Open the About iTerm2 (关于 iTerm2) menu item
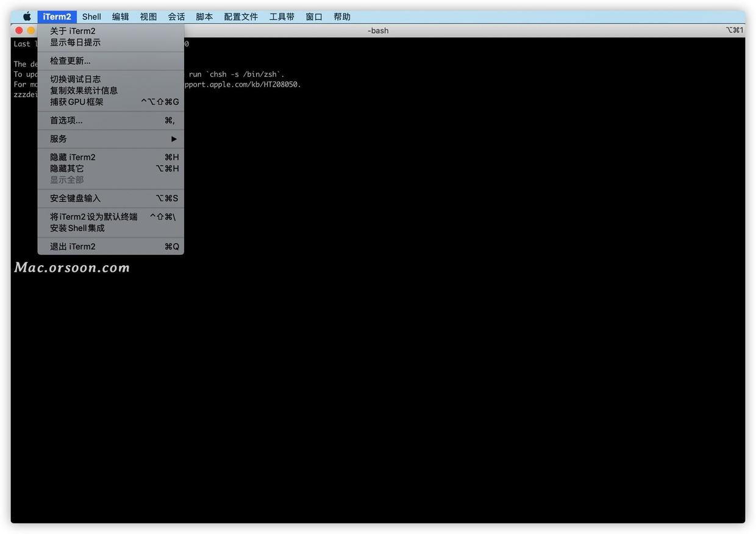 74,30
